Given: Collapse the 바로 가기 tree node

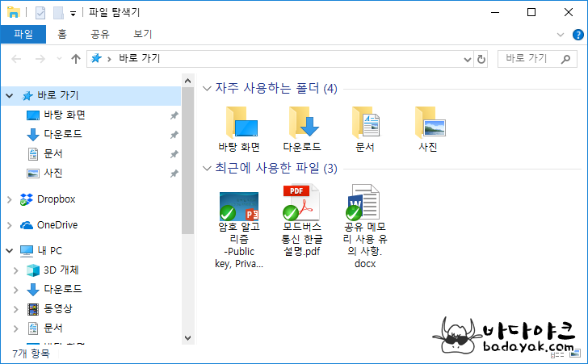Looking at the screenshot, I should tap(10, 96).
